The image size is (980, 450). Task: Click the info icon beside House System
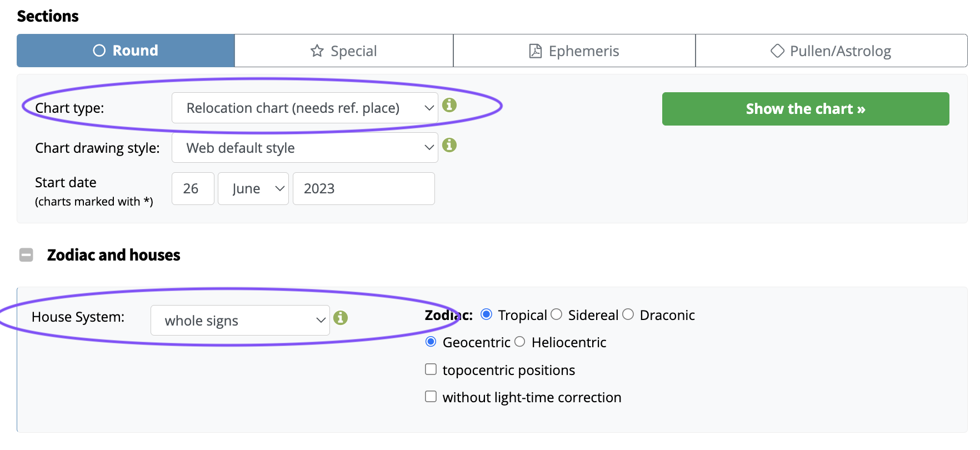pyautogui.click(x=341, y=318)
